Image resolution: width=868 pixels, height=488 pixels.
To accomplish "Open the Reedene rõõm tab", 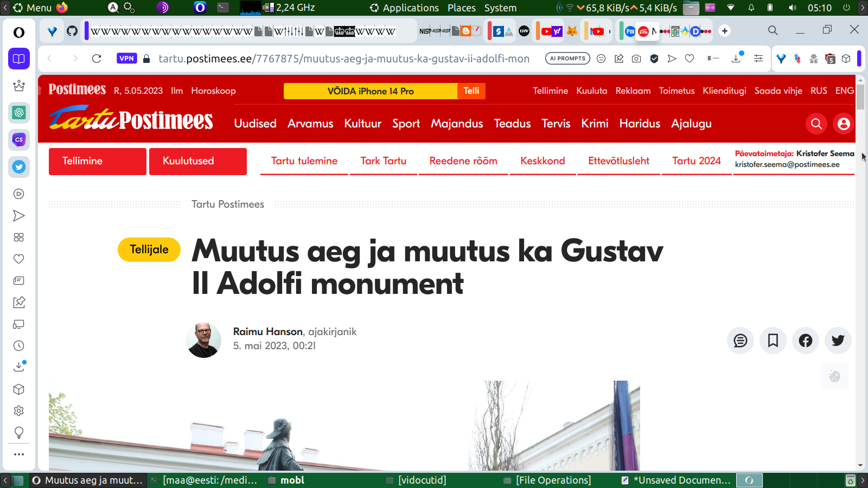I will coord(463,161).
